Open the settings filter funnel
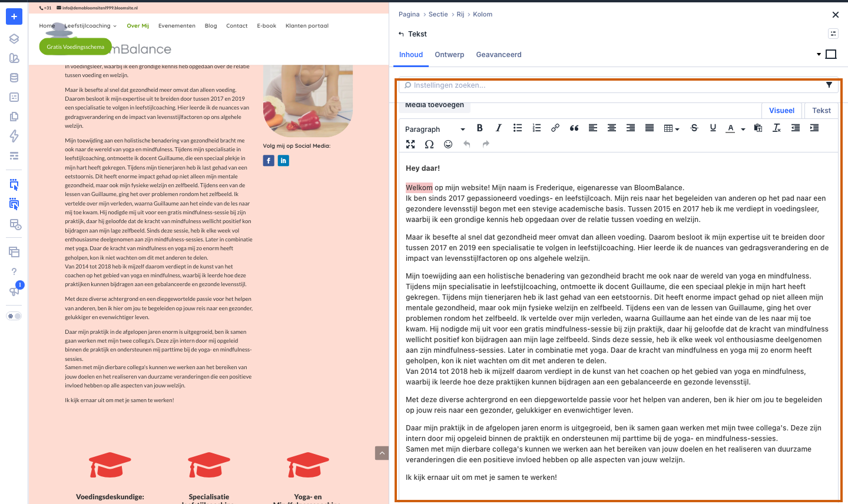Image resolution: width=848 pixels, height=504 pixels. 829,85
